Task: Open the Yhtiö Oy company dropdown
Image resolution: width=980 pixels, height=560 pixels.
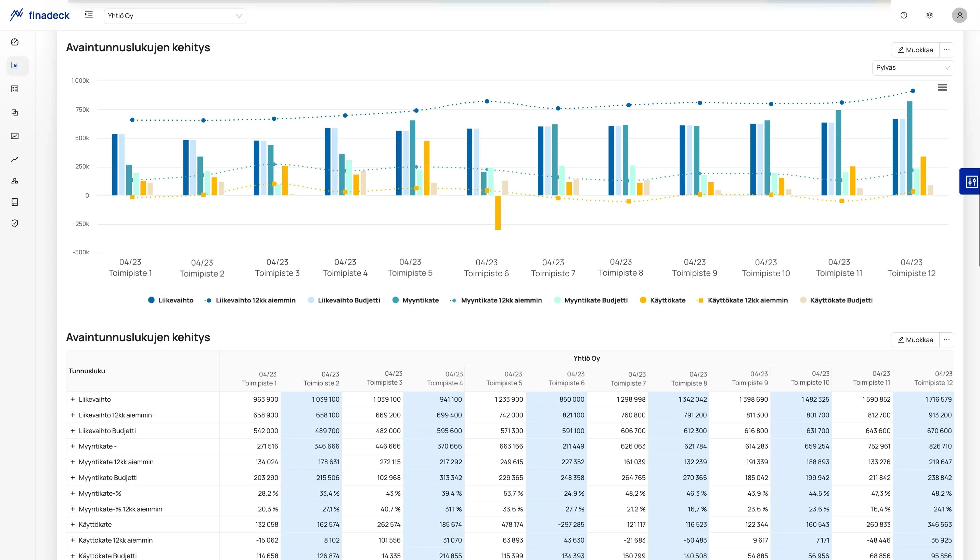Action: point(175,16)
